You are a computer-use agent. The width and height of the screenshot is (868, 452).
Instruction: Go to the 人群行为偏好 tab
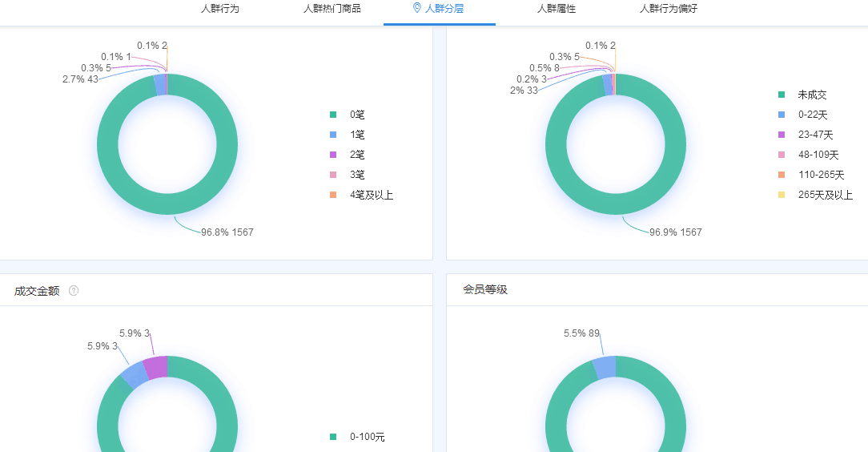669,9
